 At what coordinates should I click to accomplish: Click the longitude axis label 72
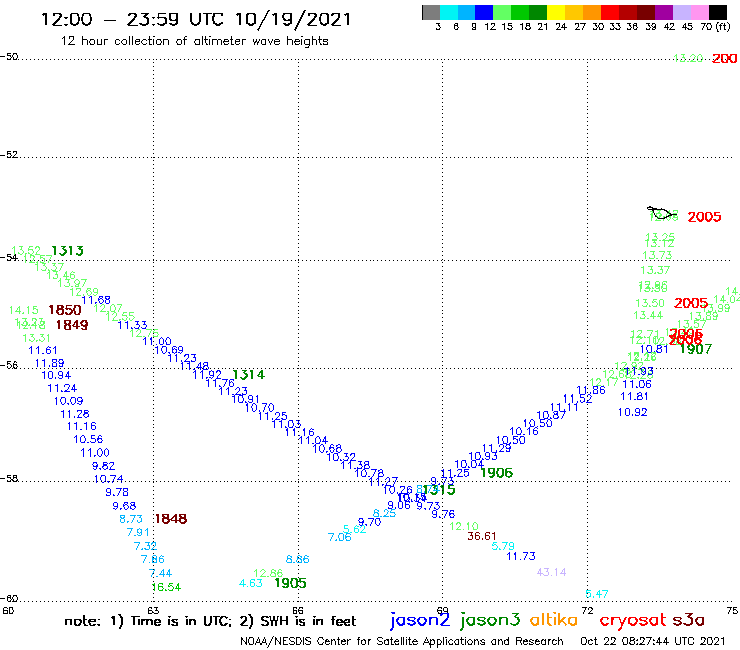point(587,610)
